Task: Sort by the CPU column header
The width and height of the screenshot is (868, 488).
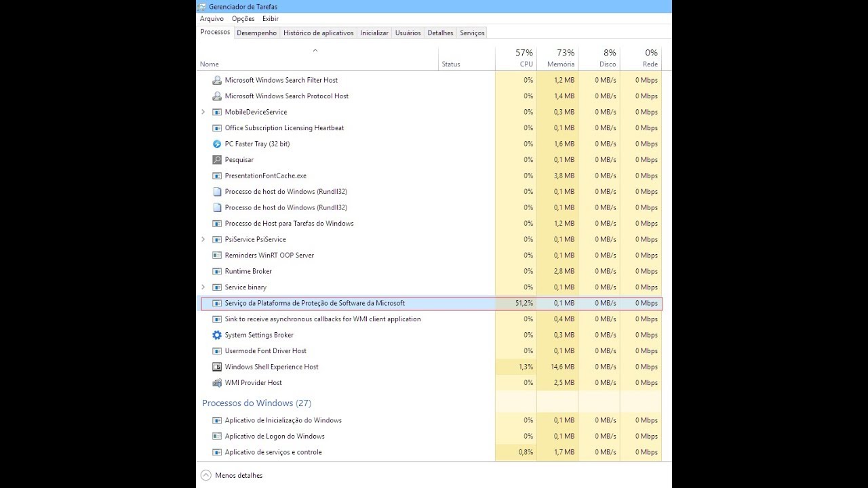Action: click(516, 58)
